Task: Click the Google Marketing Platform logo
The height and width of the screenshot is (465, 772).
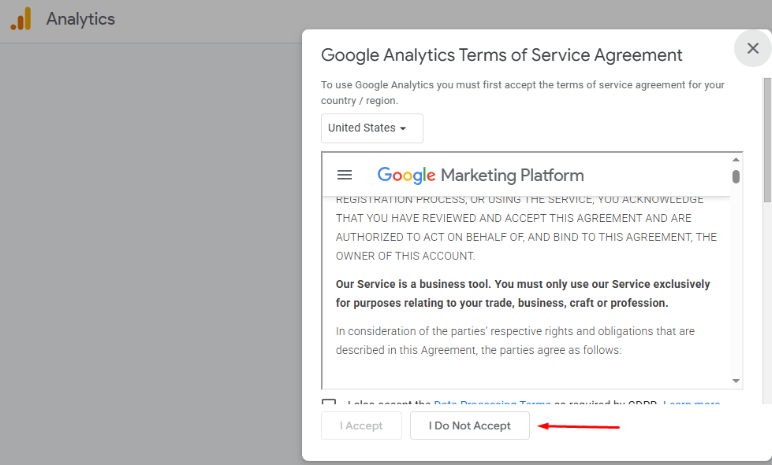Action: (x=480, y=175)
